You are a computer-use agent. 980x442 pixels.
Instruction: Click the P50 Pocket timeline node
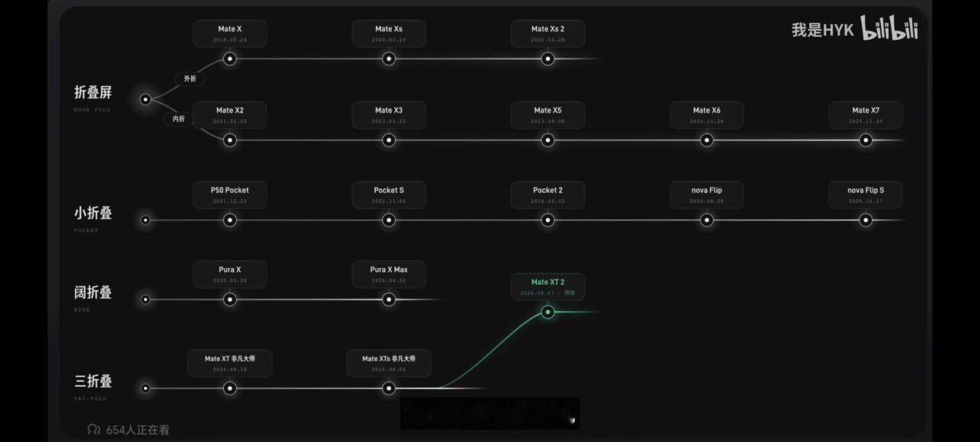[x=230, y=220]
